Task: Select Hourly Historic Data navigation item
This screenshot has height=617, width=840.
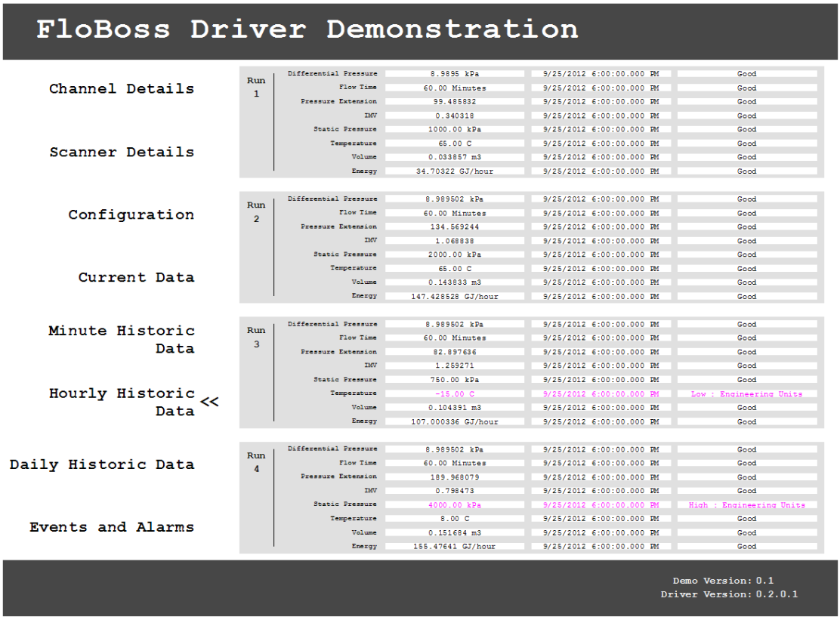Action: coord(122,403)
